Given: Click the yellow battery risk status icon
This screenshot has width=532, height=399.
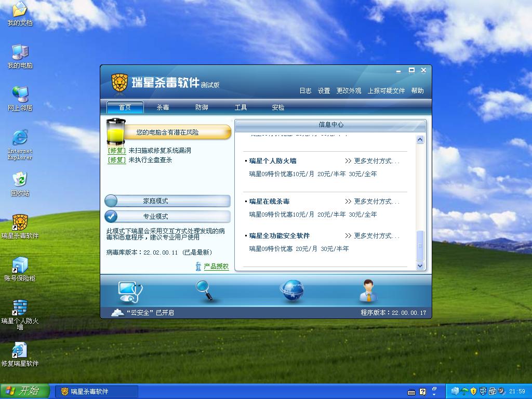Looking at the screenshot, I should pos(116,131).
